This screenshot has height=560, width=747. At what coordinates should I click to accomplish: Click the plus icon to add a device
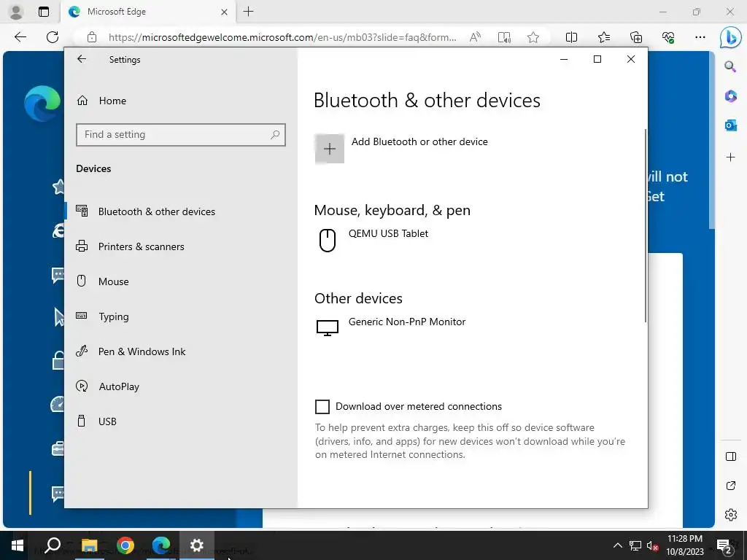click(330, 149)
